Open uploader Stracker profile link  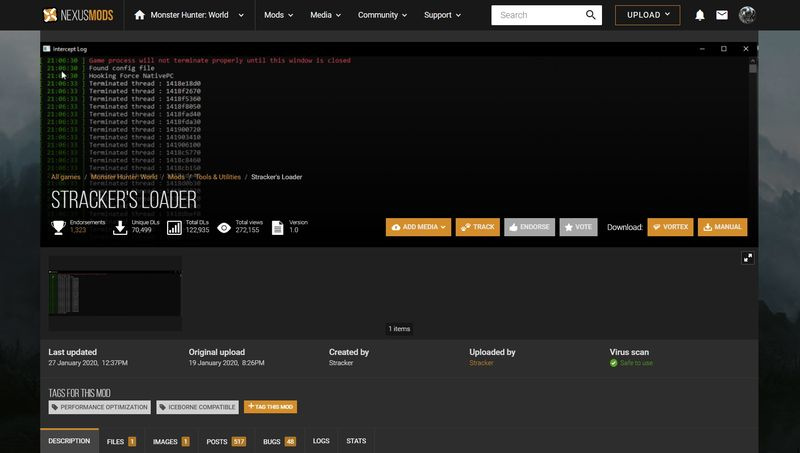point(481,363)
